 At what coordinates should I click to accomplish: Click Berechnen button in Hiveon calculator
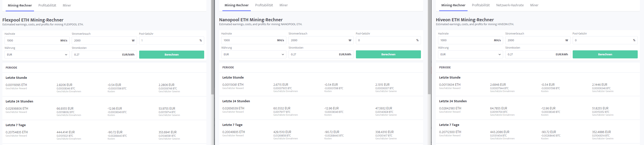pos(605,54)
